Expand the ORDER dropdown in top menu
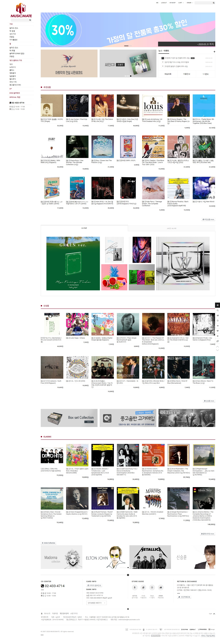Viewport: 220px width, 644px height. pos(190,3)
